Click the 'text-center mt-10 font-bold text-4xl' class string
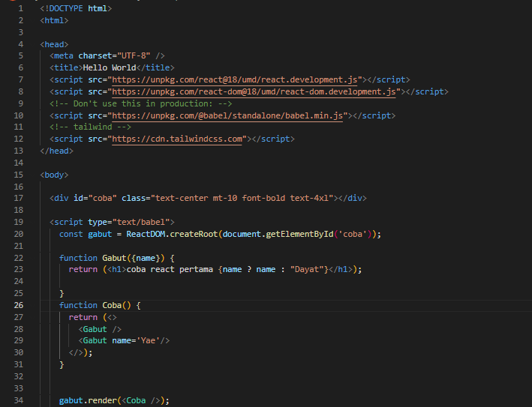The width and height of the screenshot is (532, 407). pyautogui.click(x=242, y=198)
